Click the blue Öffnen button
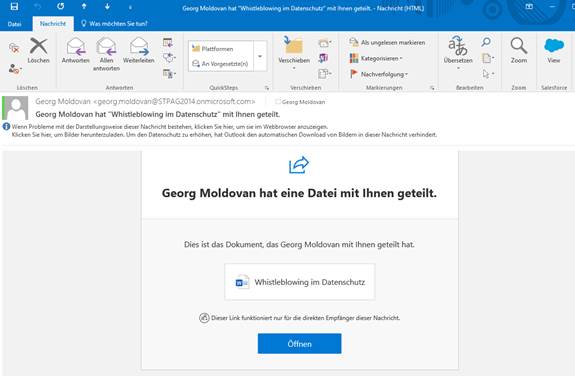Image resolution: width=575 pixels, height=376 pixels. [299, 344]
